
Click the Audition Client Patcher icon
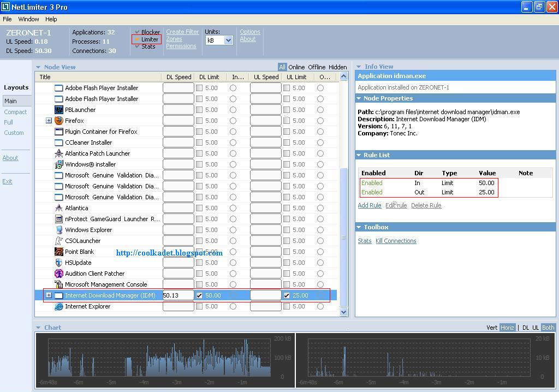[59, 274]
